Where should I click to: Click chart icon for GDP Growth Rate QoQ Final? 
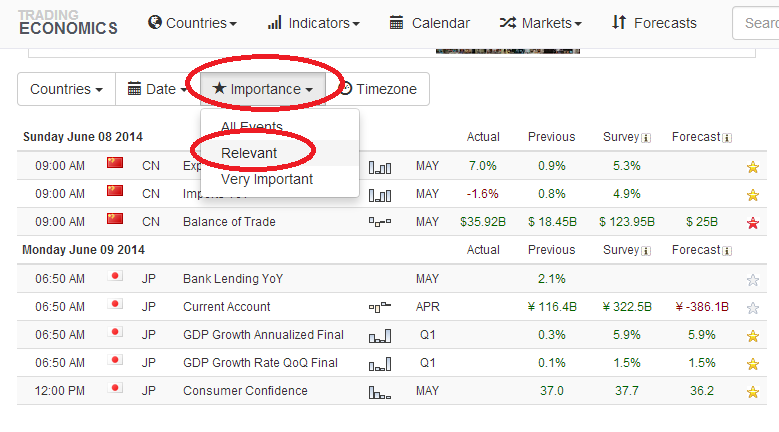(x=379, y=363)
